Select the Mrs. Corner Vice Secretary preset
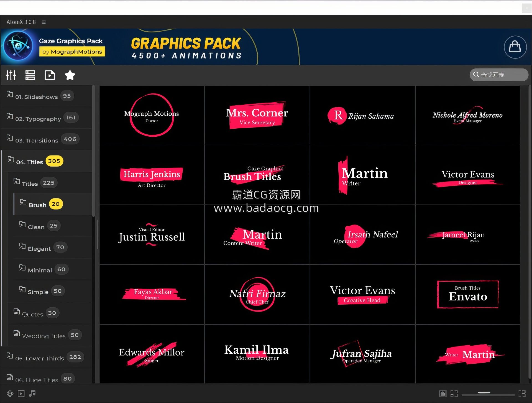 tap(257, 115)
